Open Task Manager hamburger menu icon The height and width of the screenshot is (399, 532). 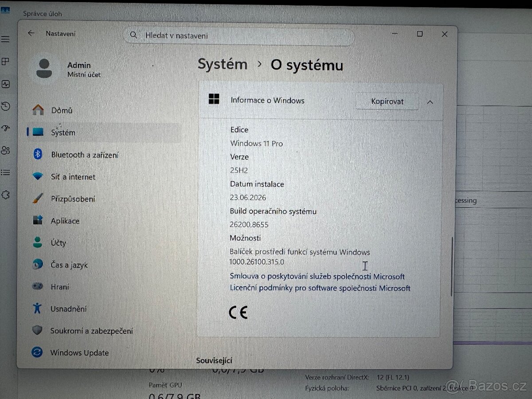5,39
